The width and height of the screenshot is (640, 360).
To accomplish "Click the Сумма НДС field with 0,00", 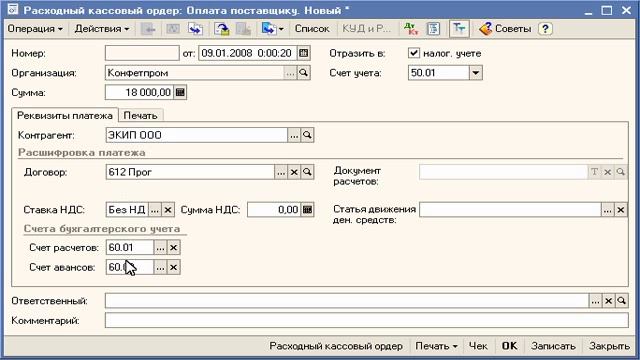I will pos(274,210).
